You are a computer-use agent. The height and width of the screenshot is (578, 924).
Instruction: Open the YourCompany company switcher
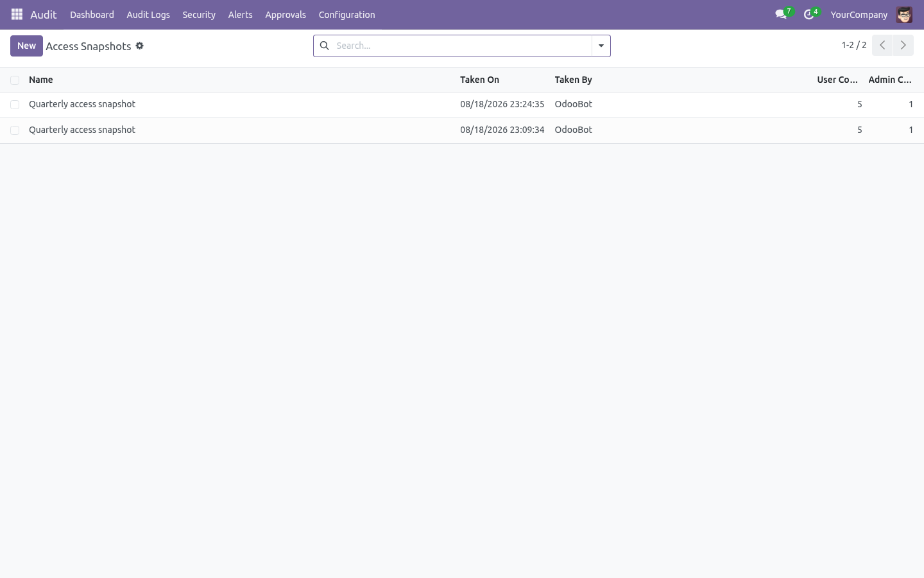coord(859,14)
